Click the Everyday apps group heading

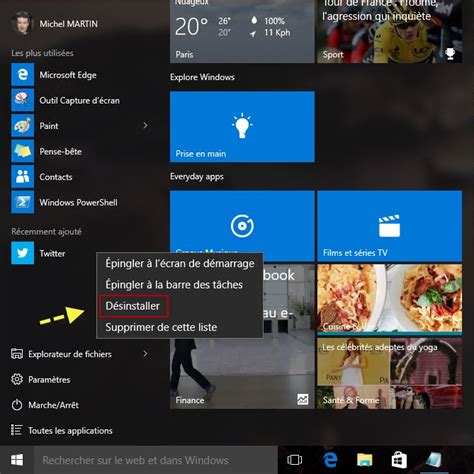[197, 176]
